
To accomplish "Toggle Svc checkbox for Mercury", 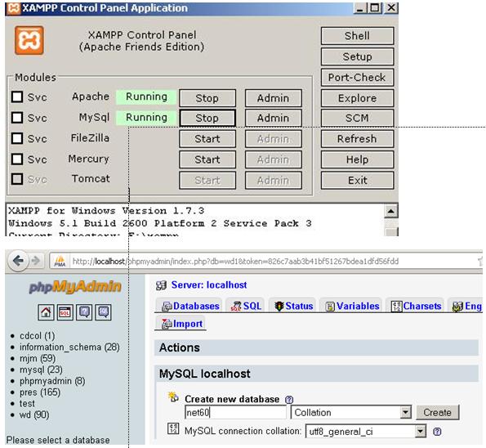I will click(x=17, y=159).
